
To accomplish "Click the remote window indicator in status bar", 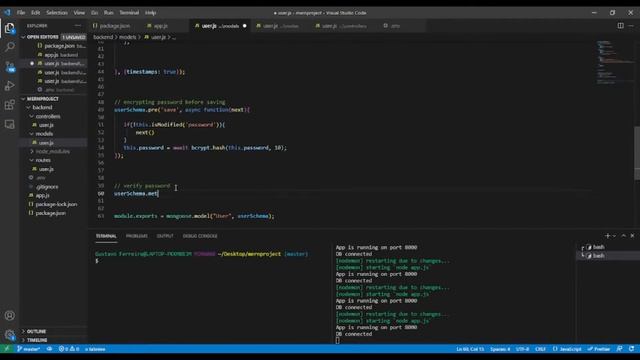I will pos(7,349).
